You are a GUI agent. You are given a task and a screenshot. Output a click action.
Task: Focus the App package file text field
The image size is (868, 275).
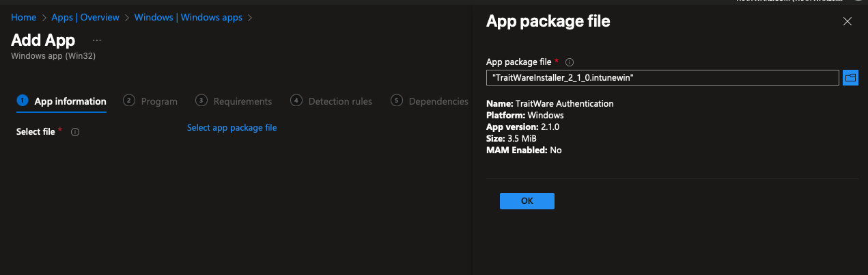662,78
